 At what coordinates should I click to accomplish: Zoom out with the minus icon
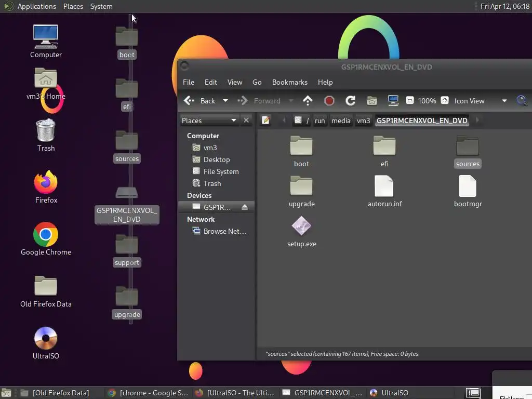click(410, 100)
